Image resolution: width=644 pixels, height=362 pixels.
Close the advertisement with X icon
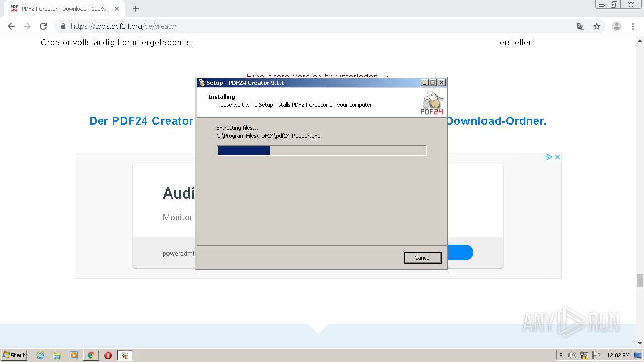point(557,157)
